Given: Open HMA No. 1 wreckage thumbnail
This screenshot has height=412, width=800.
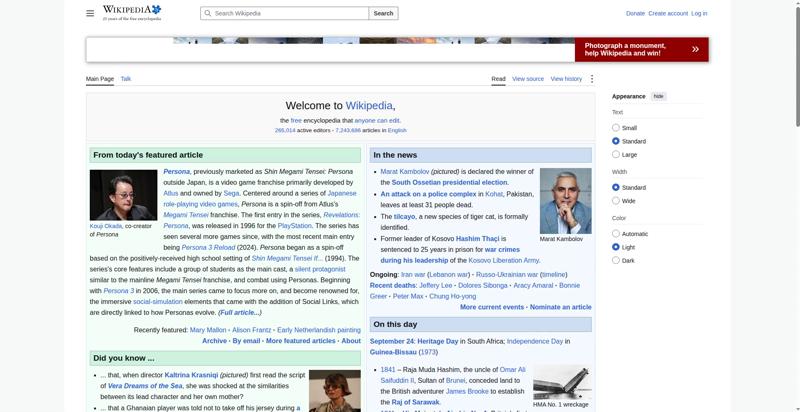Looking at the screenshot, I should click(x=562, y=382).
